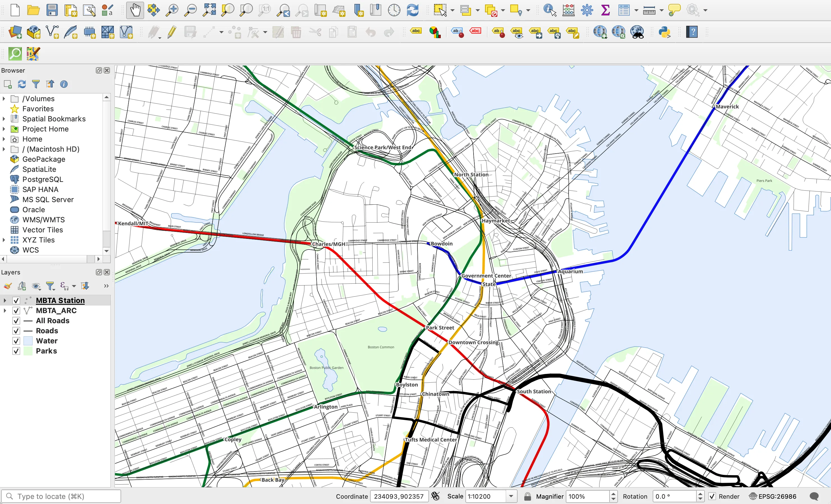
Task: Toggle editing with the pencil icon
Action: (172, 32)
